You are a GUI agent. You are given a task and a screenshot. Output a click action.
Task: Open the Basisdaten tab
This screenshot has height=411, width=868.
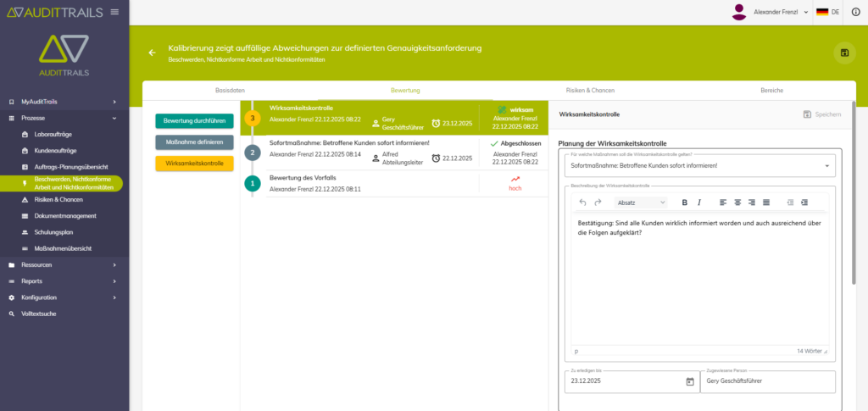[x=230, y=90]
